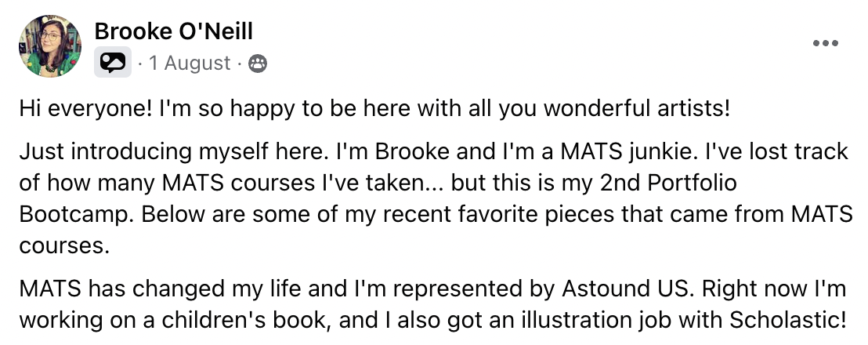Click the speech-bubble badge icon under the name
The height and width of the screenshot is (345, 868).
click(113, 63)
